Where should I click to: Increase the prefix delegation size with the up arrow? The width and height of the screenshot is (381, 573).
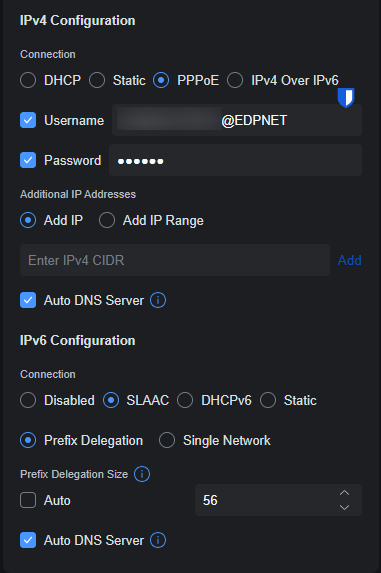344,493
